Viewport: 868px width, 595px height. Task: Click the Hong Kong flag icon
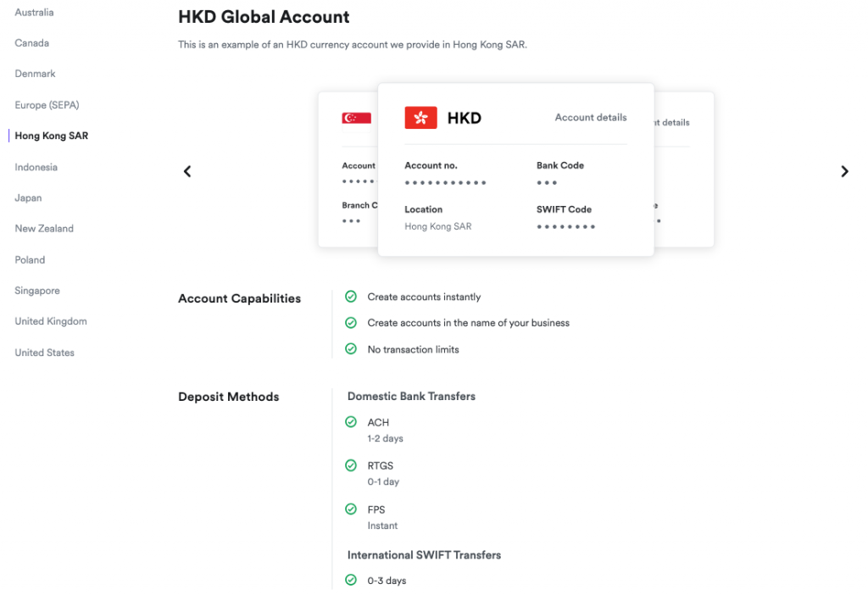click(x=420, y=117)
